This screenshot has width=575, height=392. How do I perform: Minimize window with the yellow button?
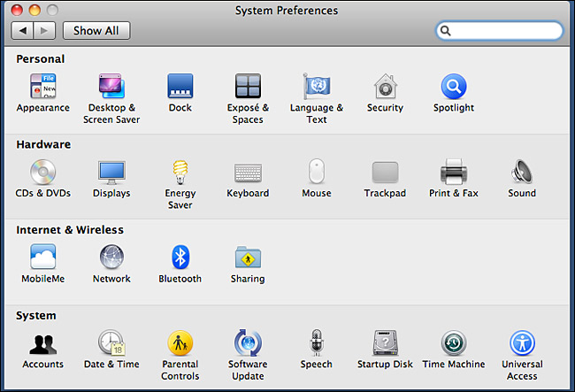coord(34,10)
